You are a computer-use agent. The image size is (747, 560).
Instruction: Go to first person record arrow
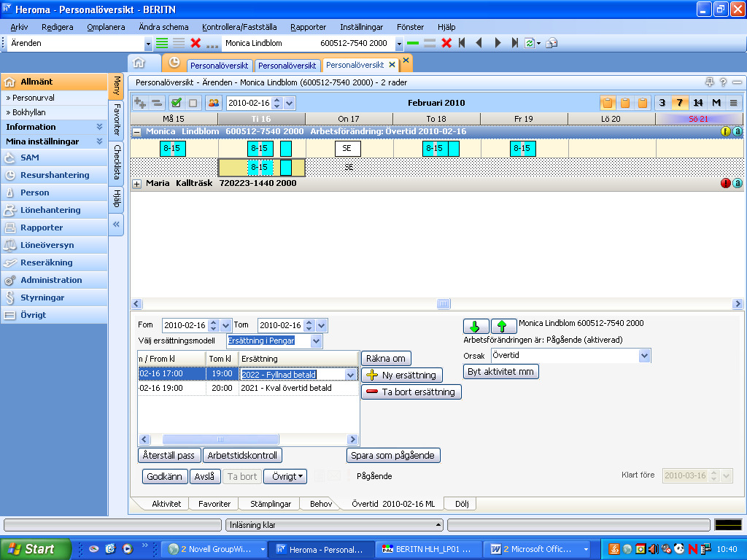(462, 43)
